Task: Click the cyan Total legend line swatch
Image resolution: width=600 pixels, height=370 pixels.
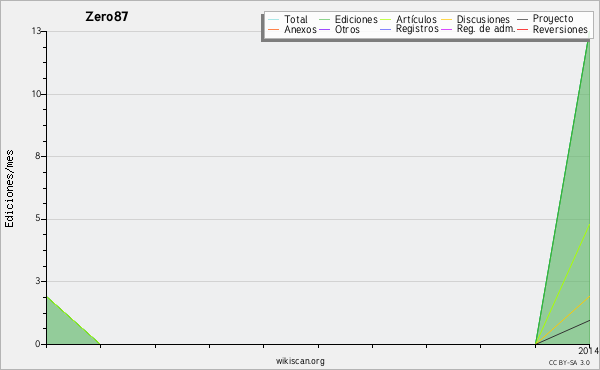Action: pos(274,20)
